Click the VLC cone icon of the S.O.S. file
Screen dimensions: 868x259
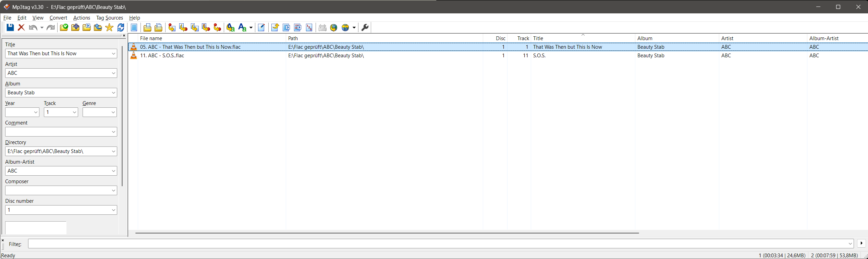click(134, 56)
